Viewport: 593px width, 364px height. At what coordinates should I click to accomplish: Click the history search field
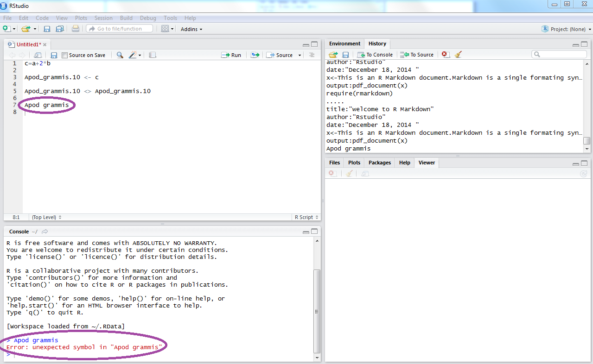[x=560, y=55]
